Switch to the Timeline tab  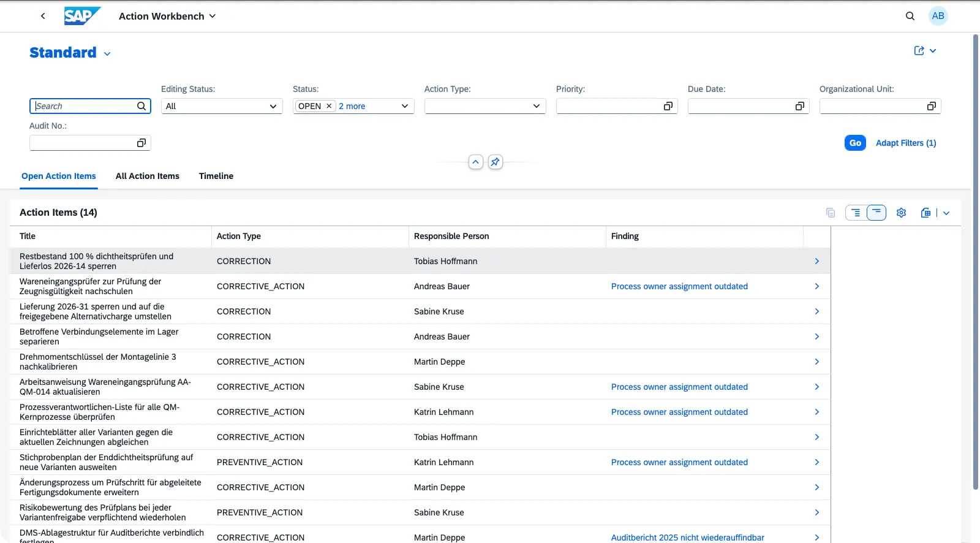(x=216, y=176)
